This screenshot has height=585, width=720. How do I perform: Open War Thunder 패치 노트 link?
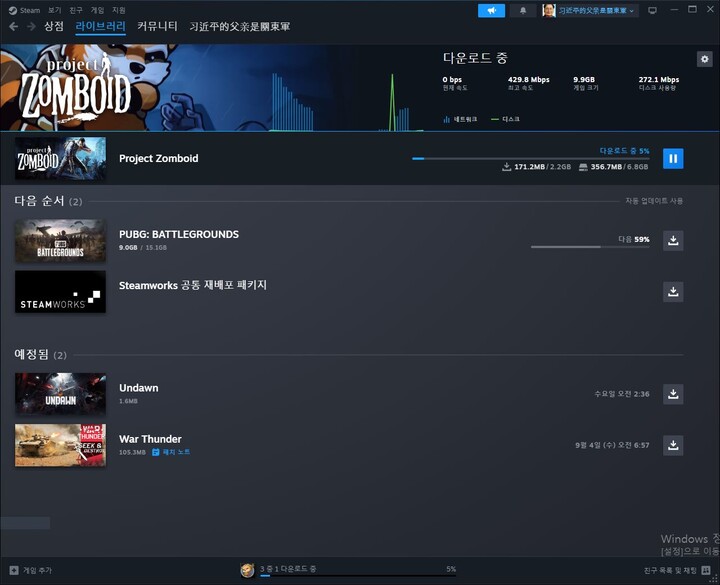pos(176,452)
